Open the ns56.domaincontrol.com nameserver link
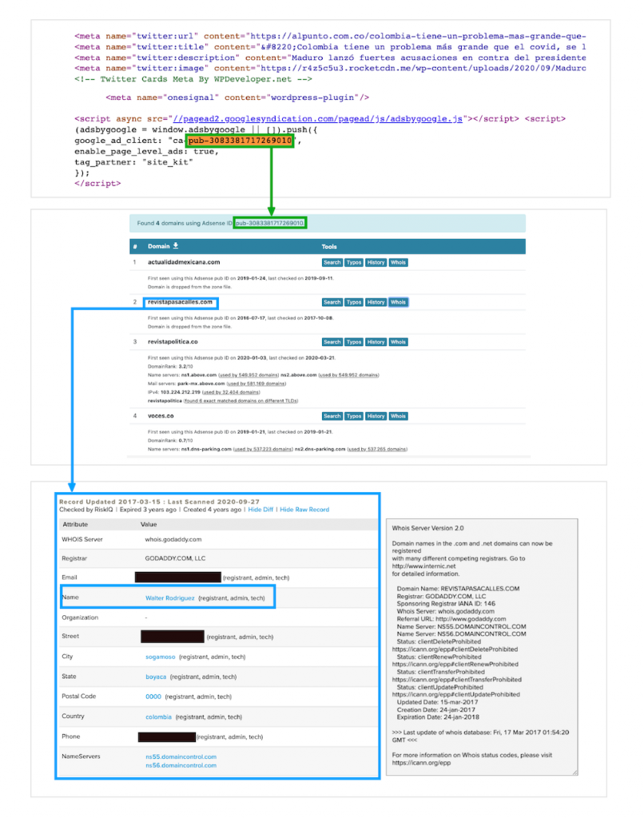This screenshot has width=644, height=818. click(181, 766)
